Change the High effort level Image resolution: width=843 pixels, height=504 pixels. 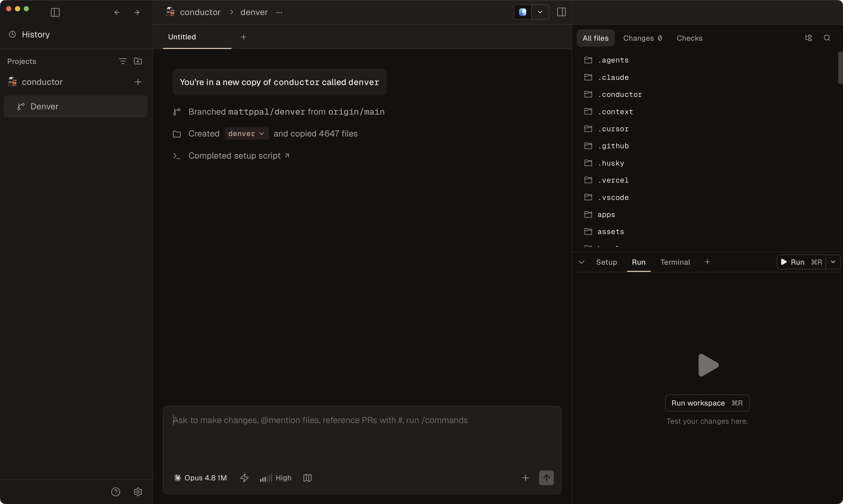(276, 478)
